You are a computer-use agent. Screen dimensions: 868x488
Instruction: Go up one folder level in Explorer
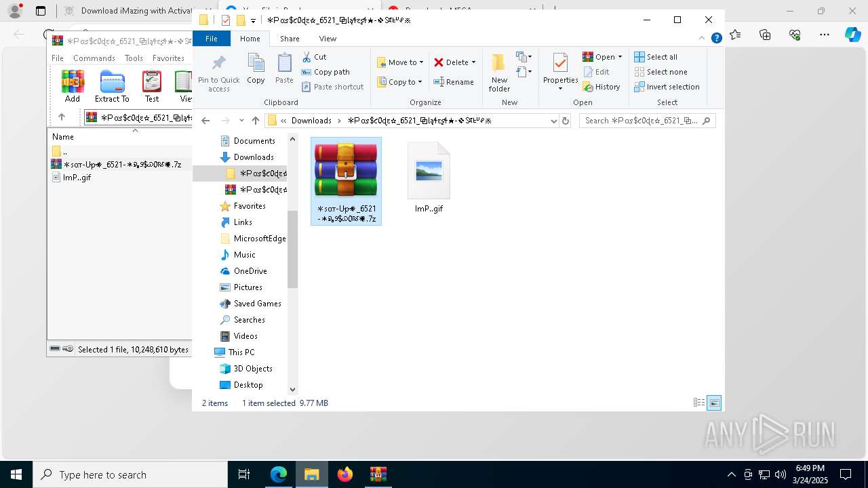click(x=255, y=121)
